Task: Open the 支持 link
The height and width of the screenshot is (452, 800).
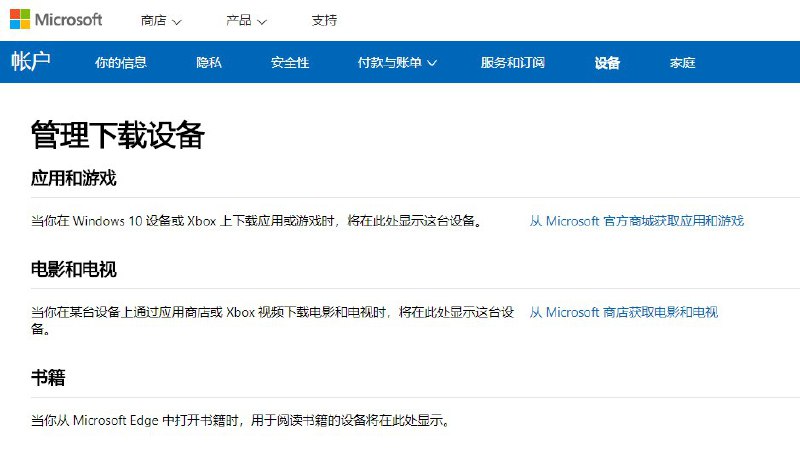Action: pos(324,20)
